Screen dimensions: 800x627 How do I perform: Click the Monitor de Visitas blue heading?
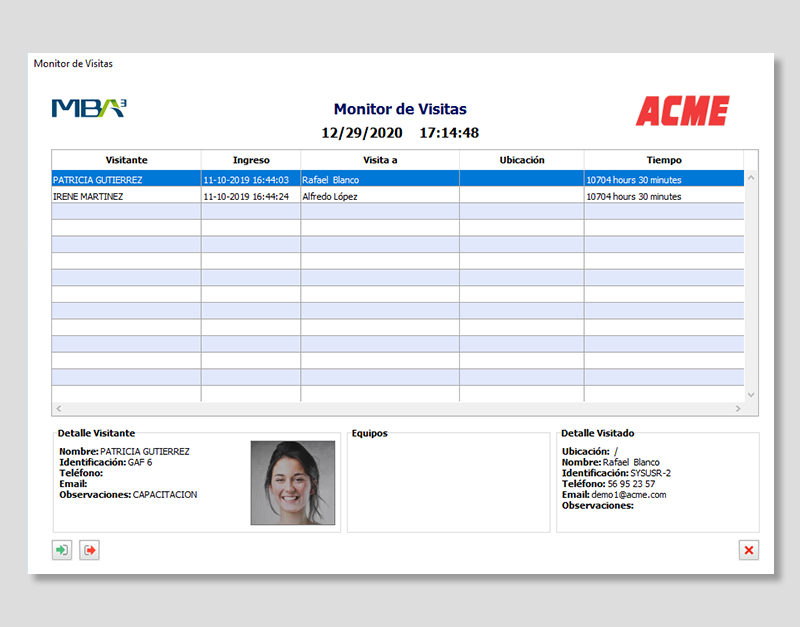[x=400, y=109]
